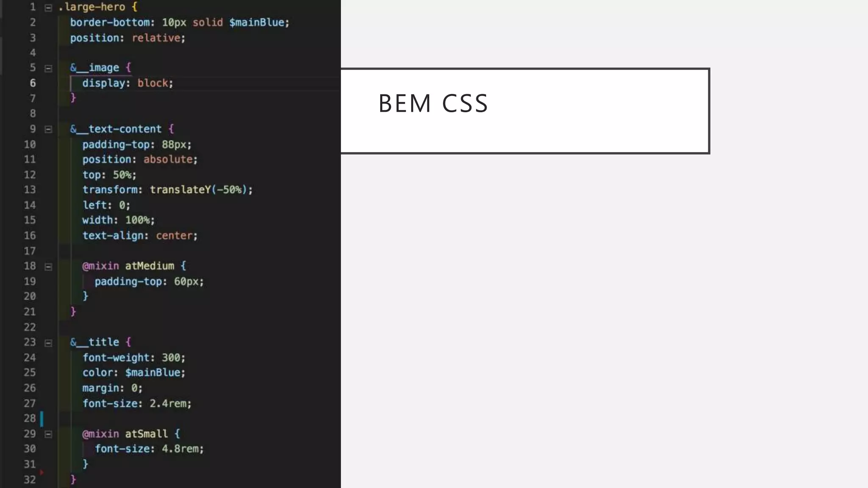Click the 'block' value after display
868x488 pixels.
(153, 83)
